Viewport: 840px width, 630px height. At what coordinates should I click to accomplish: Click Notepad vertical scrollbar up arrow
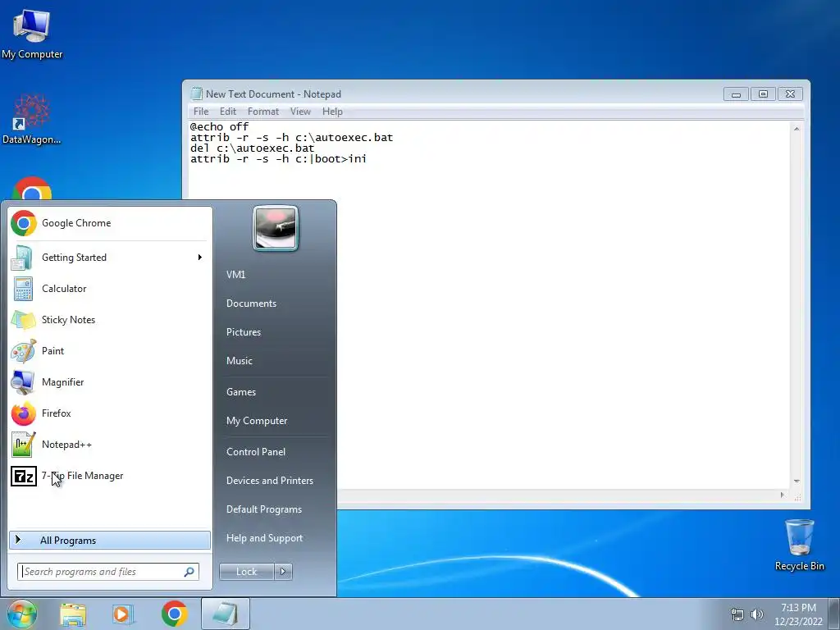coord(797,129)
